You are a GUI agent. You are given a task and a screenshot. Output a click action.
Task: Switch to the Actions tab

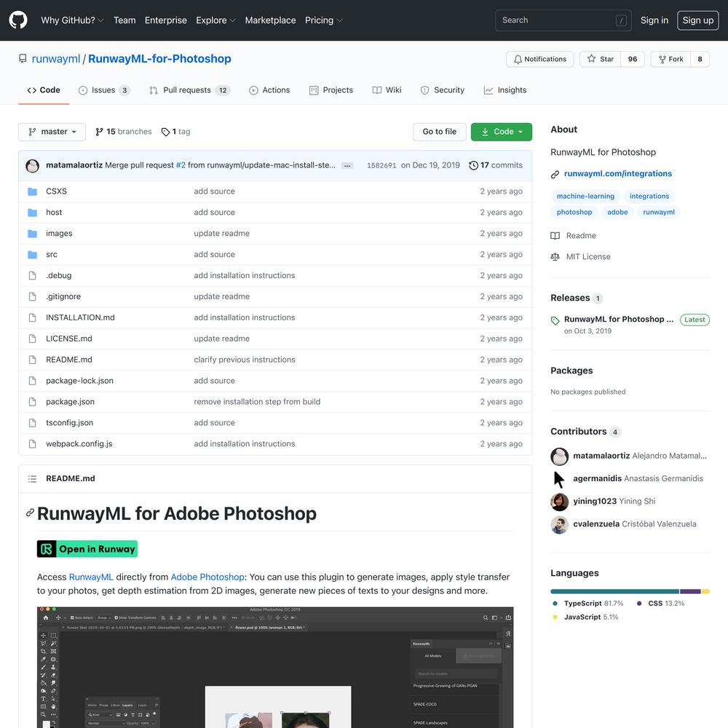pos(269,90)
